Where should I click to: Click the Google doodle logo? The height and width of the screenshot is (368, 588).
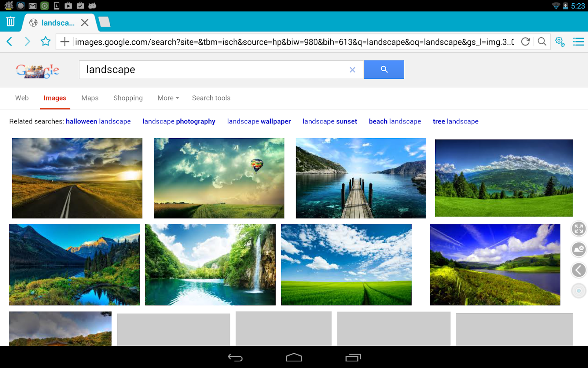[37, 70]
